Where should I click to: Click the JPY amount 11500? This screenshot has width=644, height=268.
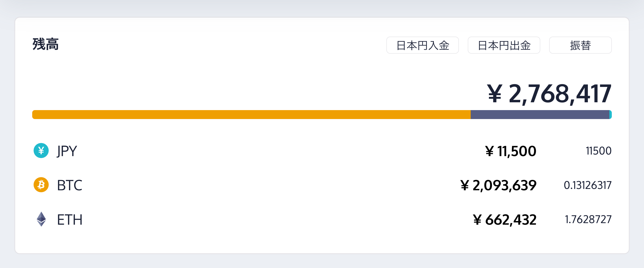pyautogui.click(x=599, y=151)
